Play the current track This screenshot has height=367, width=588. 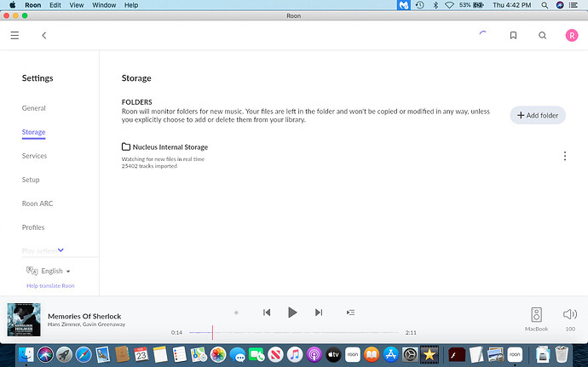[x=292, y=313]
